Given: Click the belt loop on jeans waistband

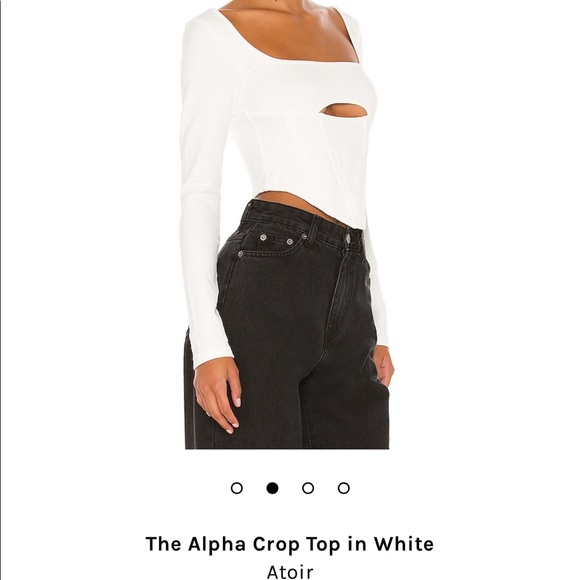Looking at the screenshot, I should coord(314,228).
